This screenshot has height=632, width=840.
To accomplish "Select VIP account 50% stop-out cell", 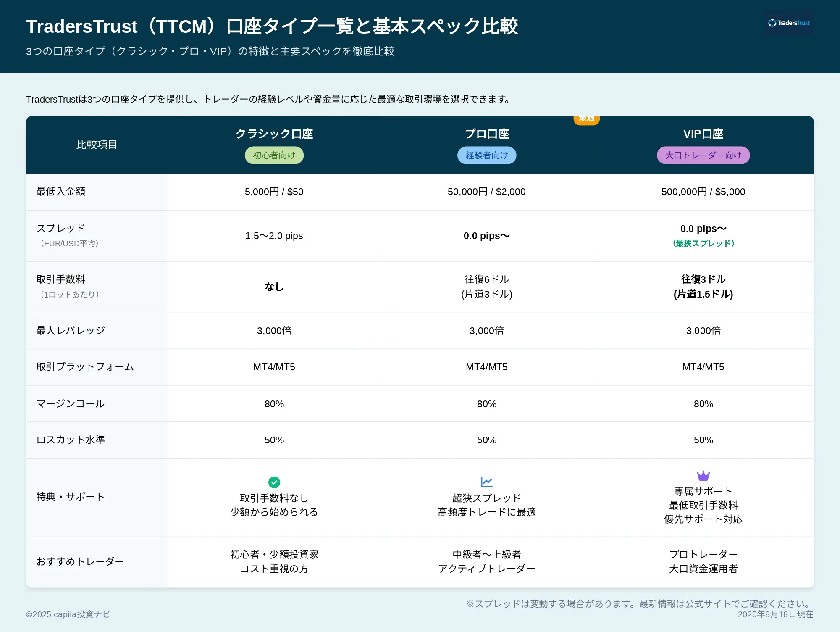I will [703, 440].
